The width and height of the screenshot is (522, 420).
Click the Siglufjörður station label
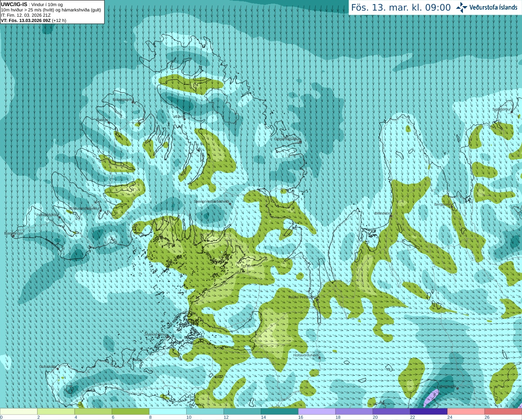pos(502,110)
